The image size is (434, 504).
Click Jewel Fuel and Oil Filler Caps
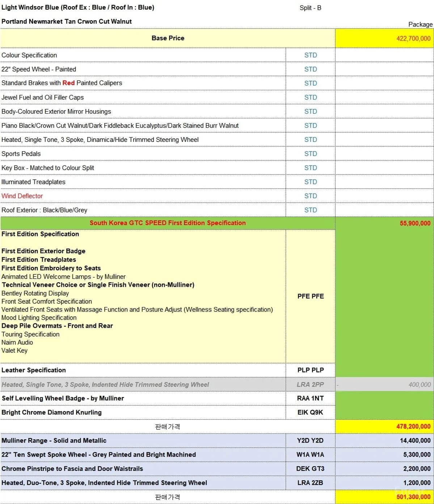tap(43, 97)
